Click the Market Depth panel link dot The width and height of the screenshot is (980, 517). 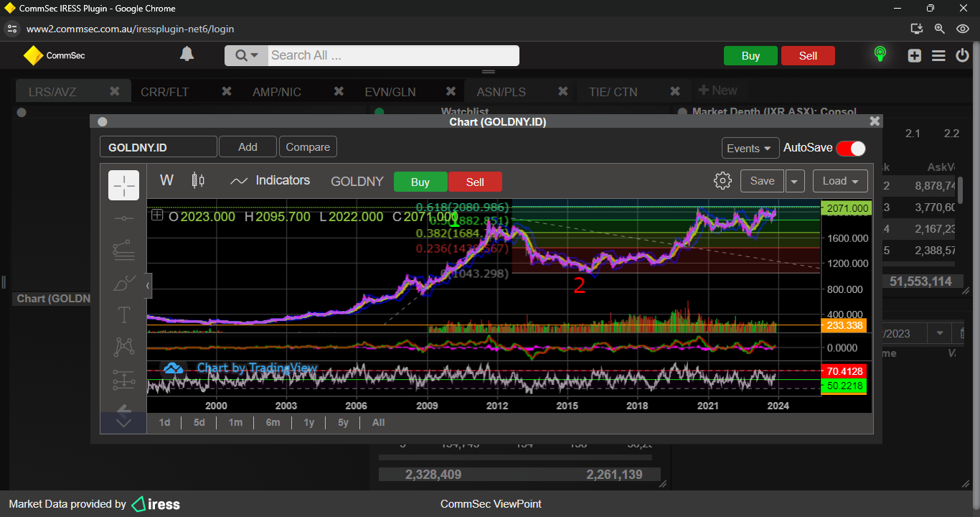[x=681, y=112]
